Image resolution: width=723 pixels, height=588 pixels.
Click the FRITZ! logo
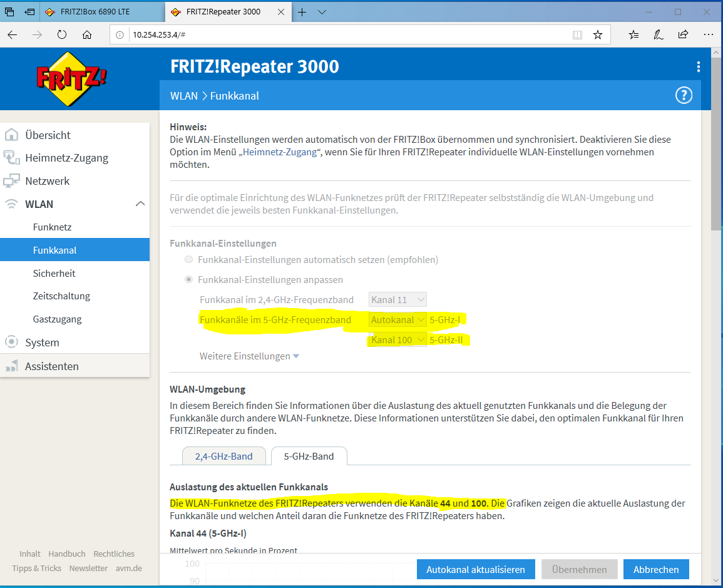[x=72, y=78]
